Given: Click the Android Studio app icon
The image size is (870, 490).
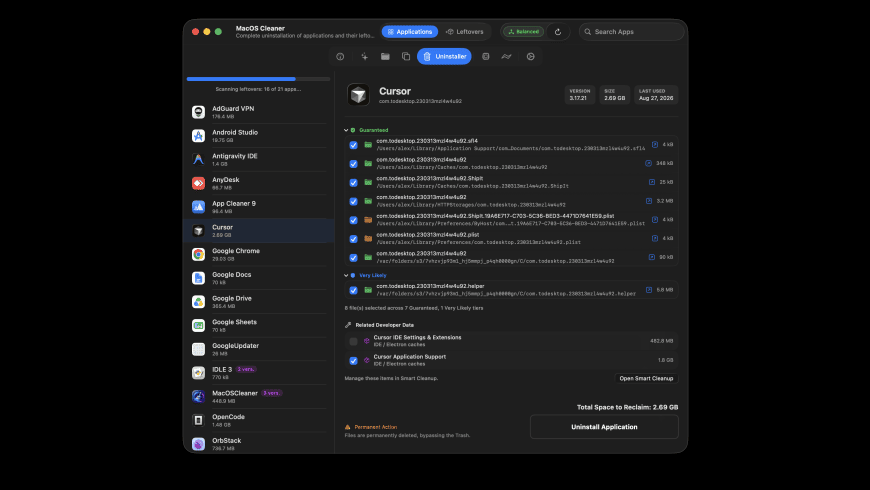Looking at the screenshot, I should pos(198,136).
